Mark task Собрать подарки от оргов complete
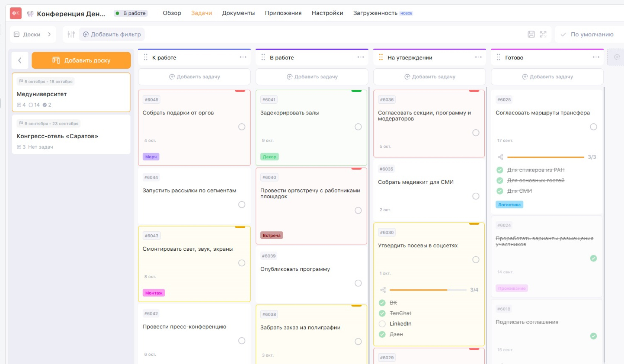624x364 pixels. [x=242, y=127]
